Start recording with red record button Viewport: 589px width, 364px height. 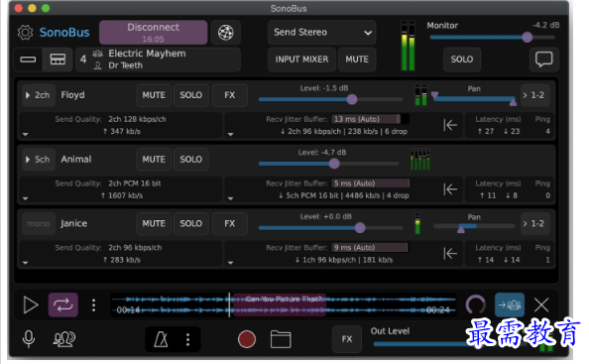pos(247,339)
